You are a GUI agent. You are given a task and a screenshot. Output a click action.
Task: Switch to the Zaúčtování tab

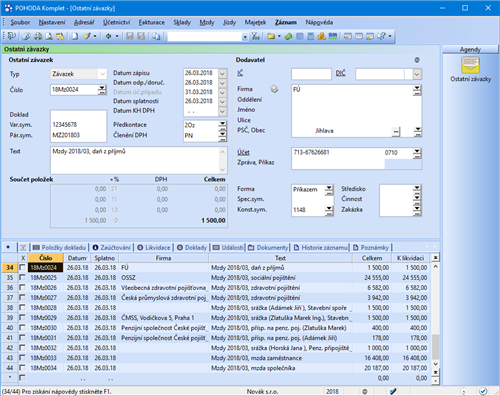coord(112,247)
